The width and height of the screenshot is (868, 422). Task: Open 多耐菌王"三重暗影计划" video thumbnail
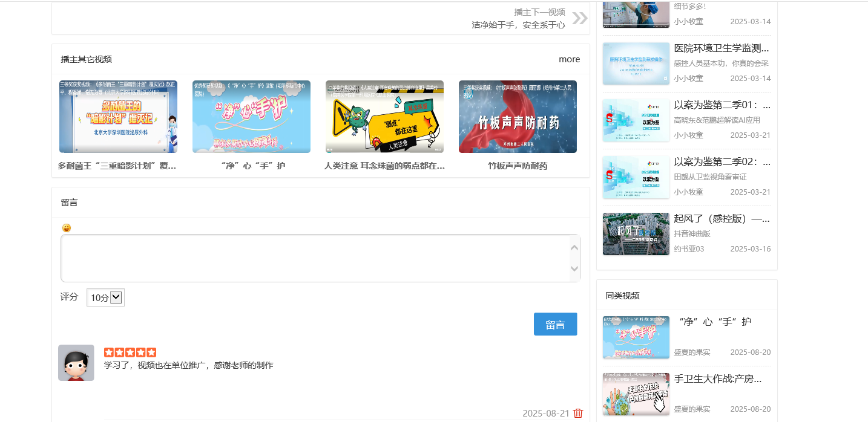tap(118, 117)
